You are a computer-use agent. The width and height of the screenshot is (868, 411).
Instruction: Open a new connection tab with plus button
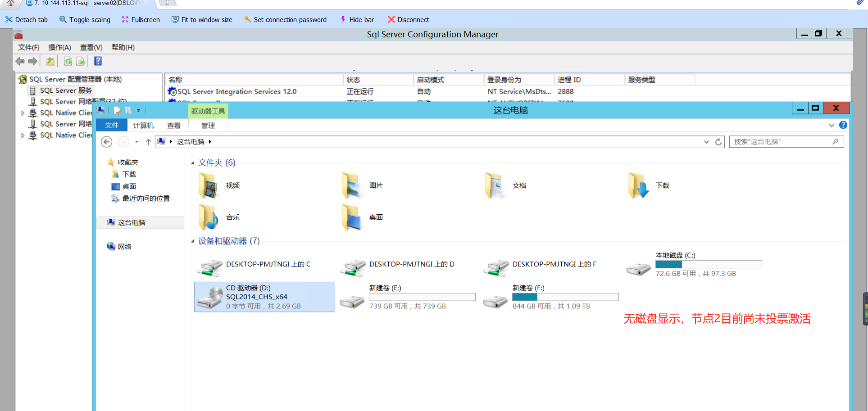[167, 3]
